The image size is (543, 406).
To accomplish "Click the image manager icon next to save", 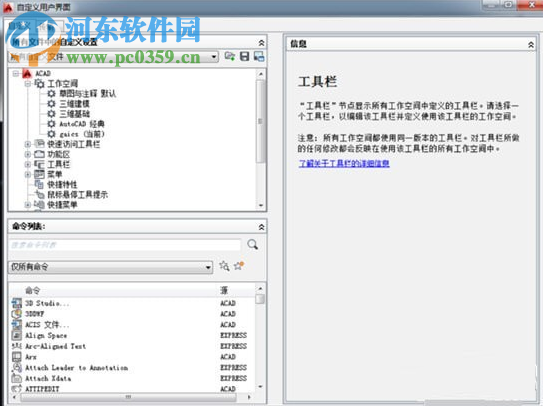I will (259, 56).
